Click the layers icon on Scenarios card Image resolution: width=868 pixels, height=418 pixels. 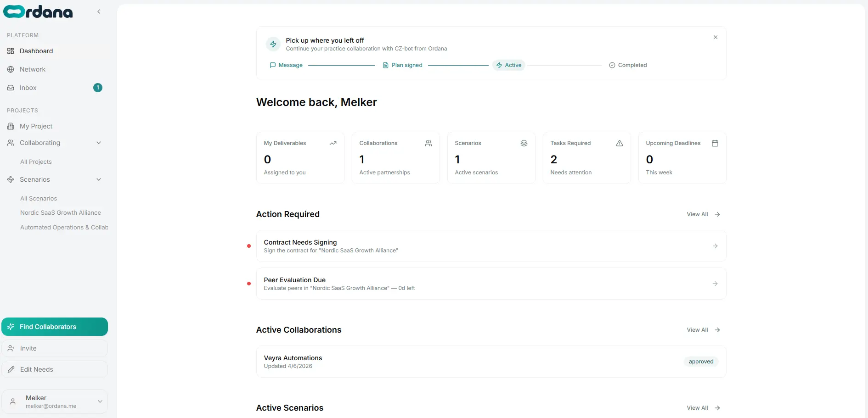click(x=524, y=143)
